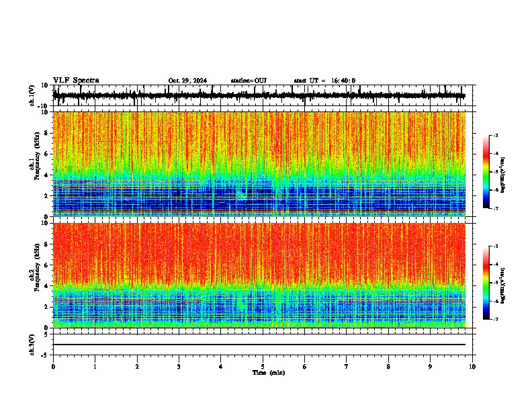Click the time-axis tick label "0"
Viewport: 532px width, 411px height.
(53, 367)
